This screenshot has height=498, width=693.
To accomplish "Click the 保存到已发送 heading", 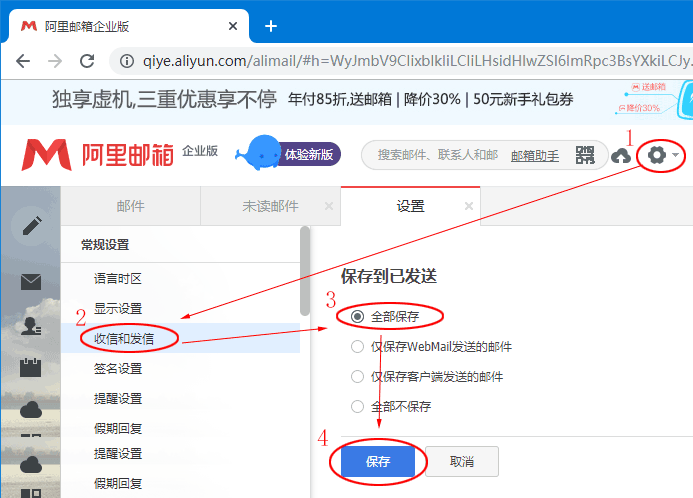I will 389,276.
